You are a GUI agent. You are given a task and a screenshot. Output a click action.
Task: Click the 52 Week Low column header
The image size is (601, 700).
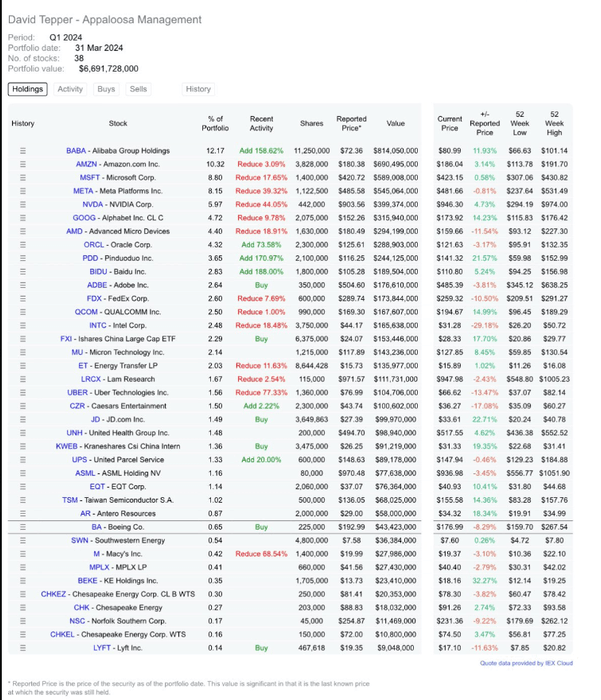520,124
